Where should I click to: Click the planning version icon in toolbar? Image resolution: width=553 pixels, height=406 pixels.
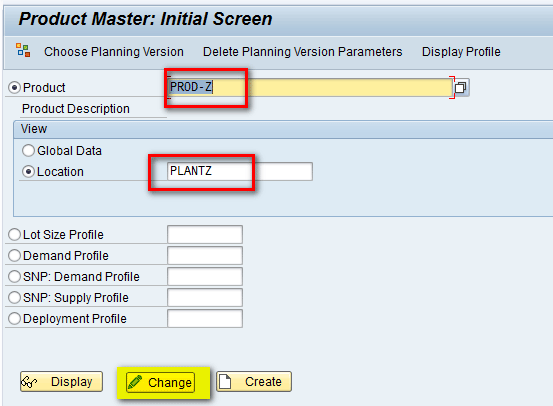coord(23,50)
